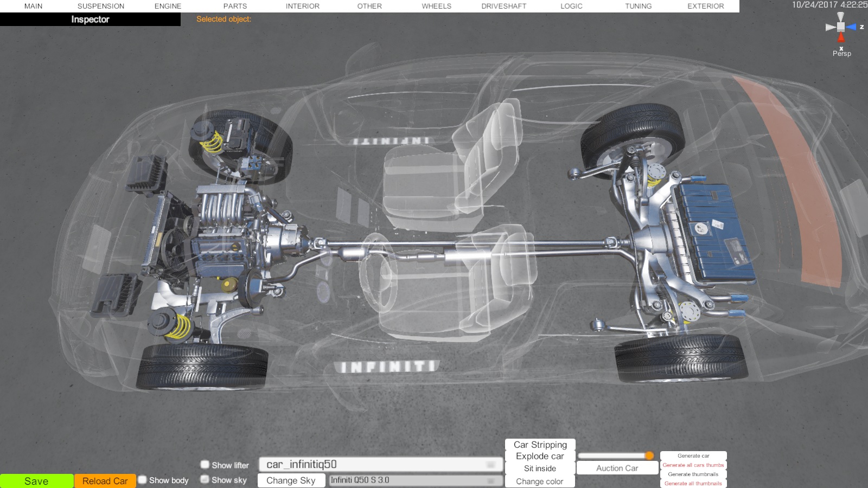Click the orange slider handle above Auction Car
Screen dimensions: 868x488
point(649,455)
